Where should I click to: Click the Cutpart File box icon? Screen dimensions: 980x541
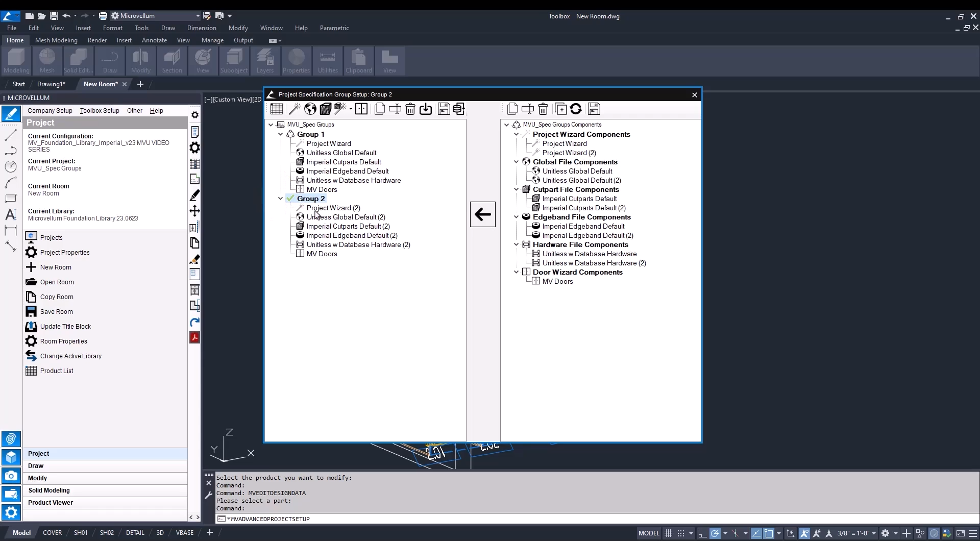coord(326,109)
